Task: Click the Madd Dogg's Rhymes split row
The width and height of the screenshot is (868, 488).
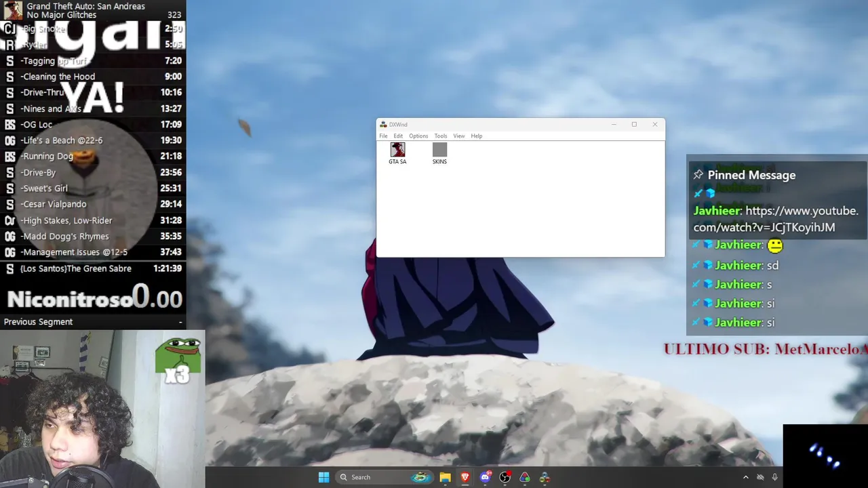Action: [93, 237]
